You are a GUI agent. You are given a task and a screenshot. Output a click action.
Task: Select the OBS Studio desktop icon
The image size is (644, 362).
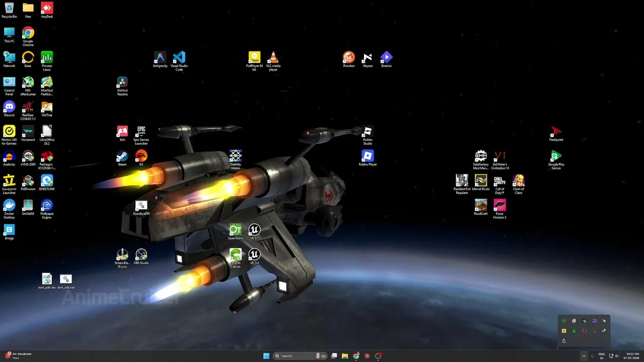coord(141,256)
